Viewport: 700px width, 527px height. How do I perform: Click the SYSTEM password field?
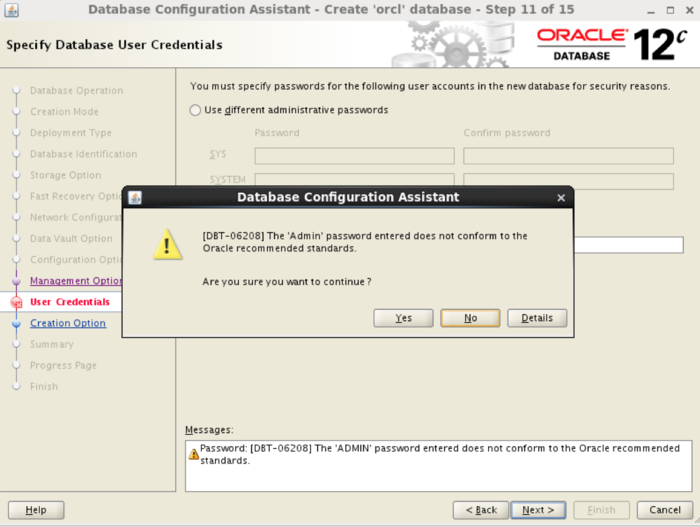click(x=354, y=180)
